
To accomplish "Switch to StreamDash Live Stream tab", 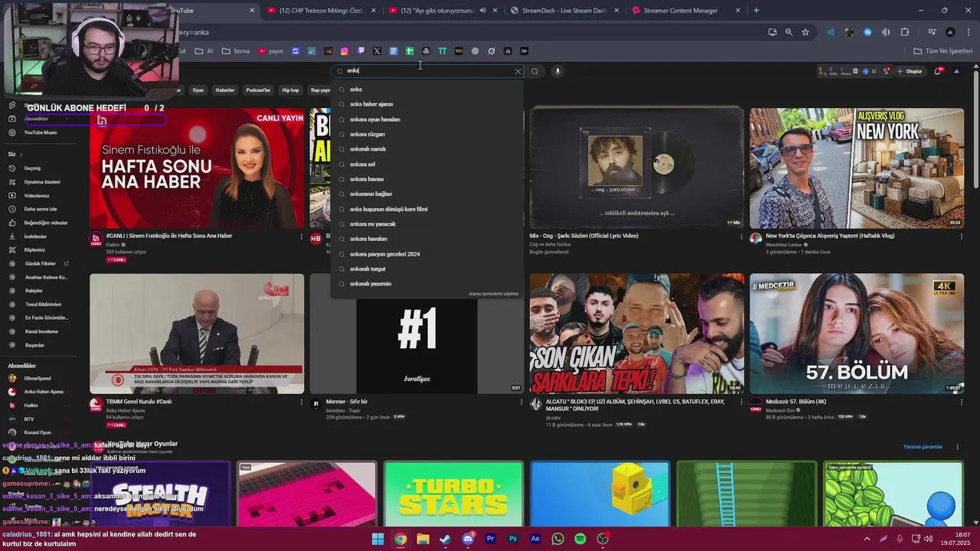I will [x=563, y=11].
